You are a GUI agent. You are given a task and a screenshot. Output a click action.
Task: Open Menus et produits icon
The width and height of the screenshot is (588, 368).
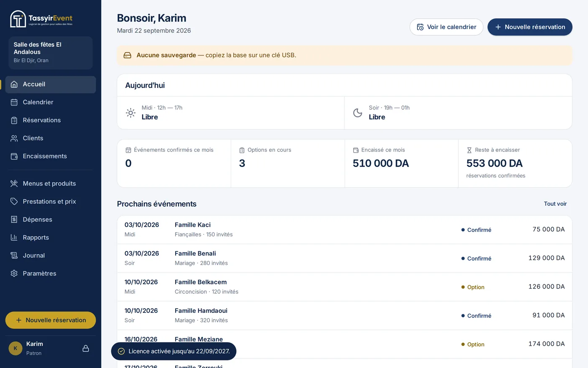tap(14, 183)
